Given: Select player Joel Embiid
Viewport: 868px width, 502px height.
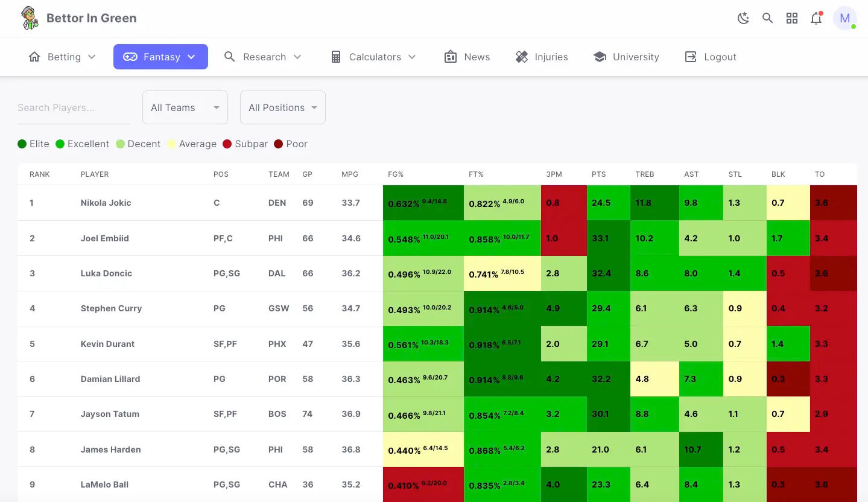Looking at the screenshot, I should click(105, 238).
